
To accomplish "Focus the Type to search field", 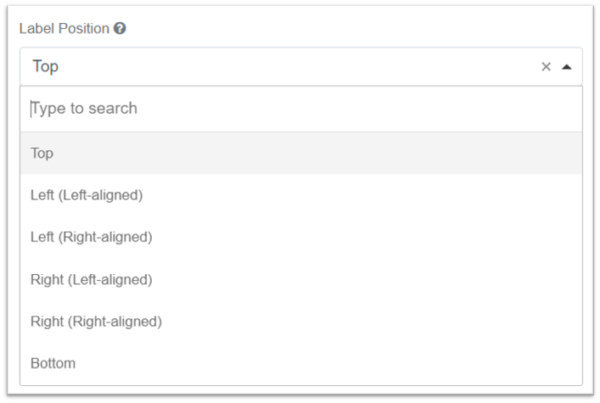I will [x=301, y=109].
